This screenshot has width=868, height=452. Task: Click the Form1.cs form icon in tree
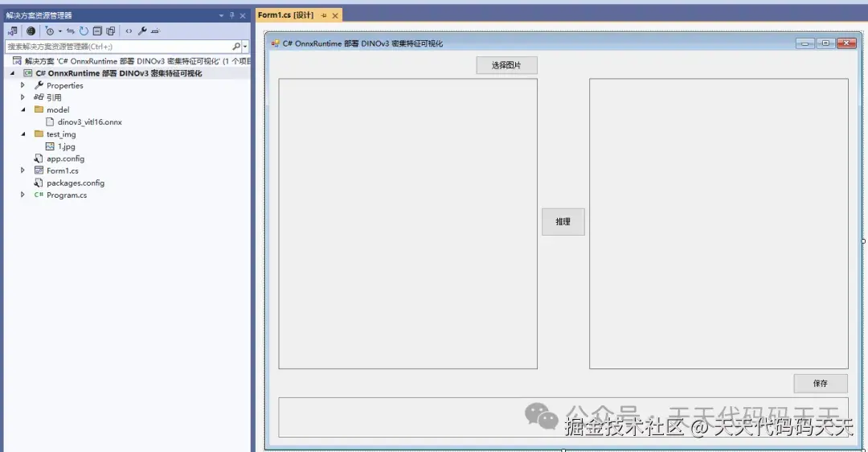click(39, 171)
